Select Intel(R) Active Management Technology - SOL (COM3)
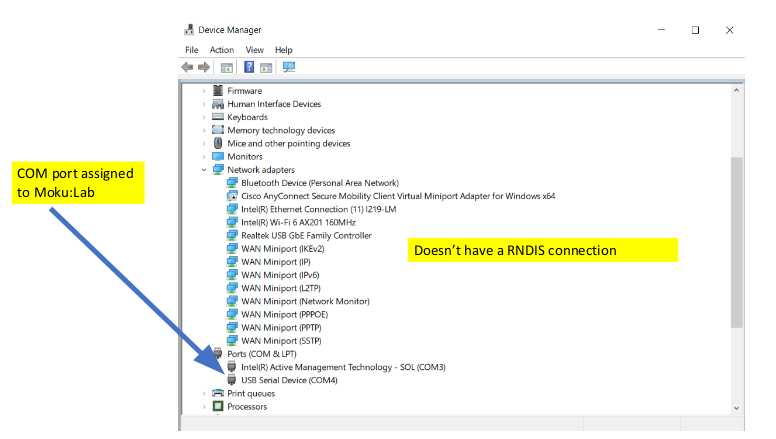 pyautogui.click(x=343, y=367)
